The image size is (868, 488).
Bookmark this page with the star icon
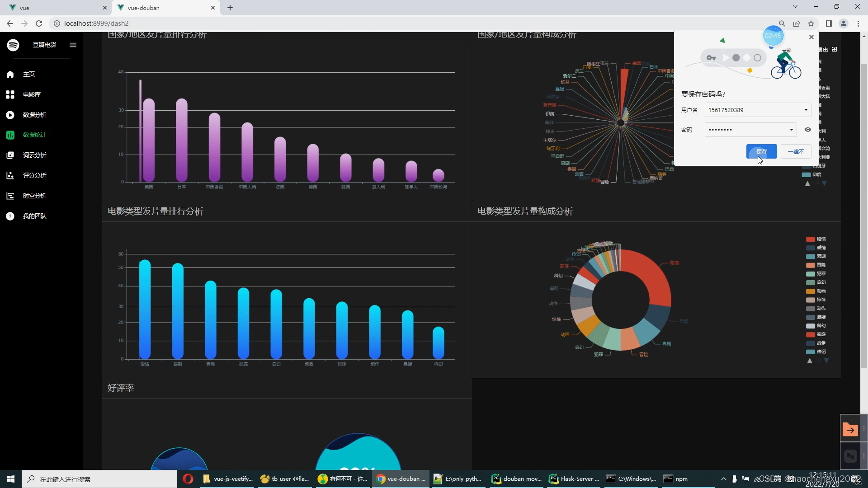pos(811,23)
